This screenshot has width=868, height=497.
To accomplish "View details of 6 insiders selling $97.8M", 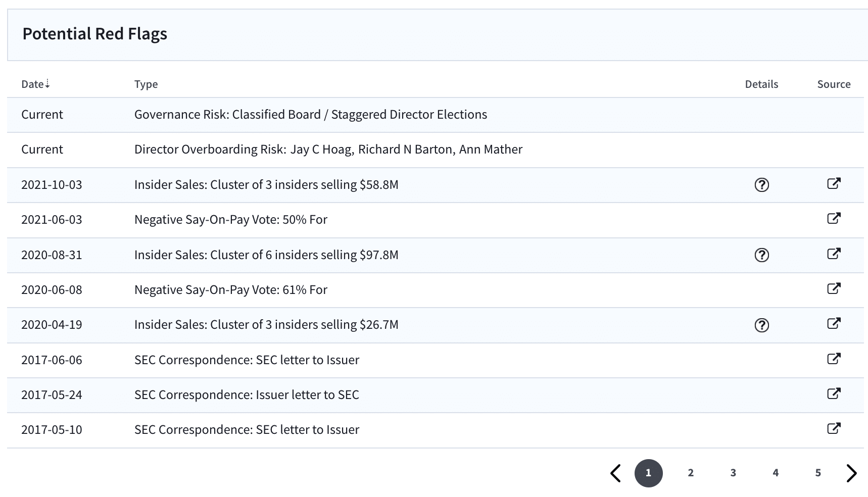I will [761, 255].
